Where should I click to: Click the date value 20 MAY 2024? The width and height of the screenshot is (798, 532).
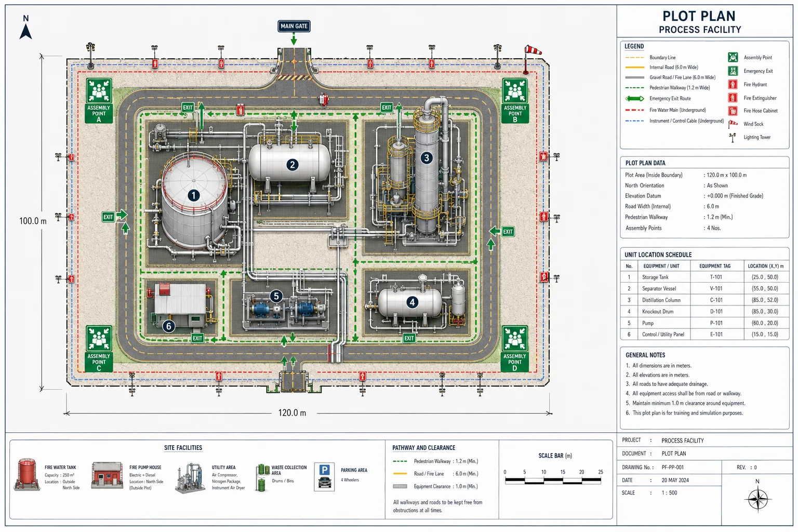(675, 480)
